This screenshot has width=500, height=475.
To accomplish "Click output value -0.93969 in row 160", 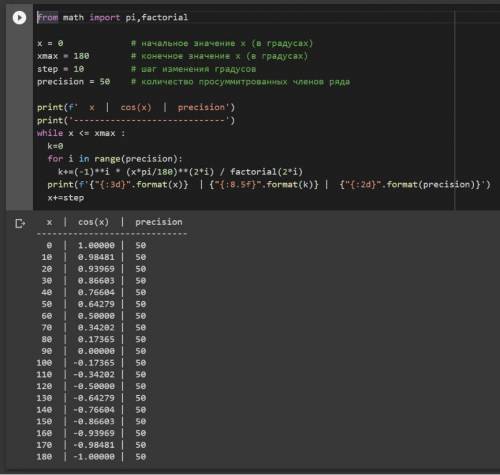I will (x=94, y=433).
